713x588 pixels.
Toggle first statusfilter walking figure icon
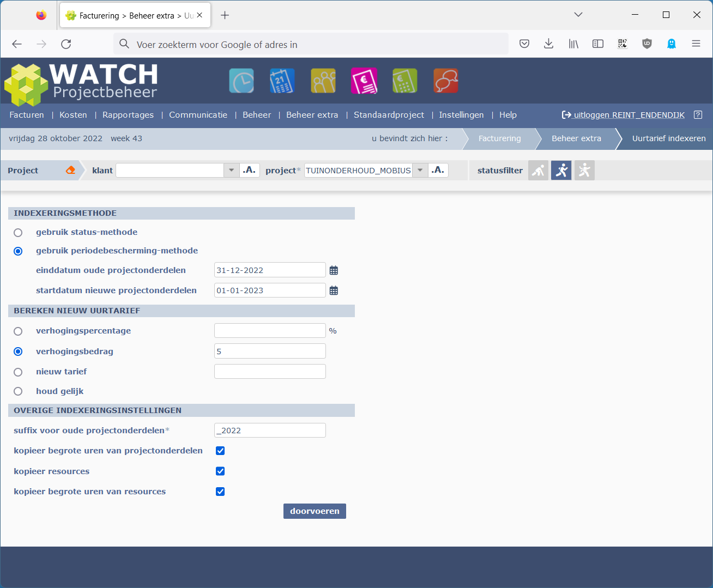tap(538, 171)
